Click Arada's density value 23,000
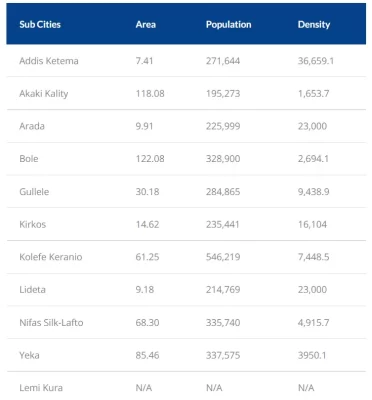Image resolution: width=372 pixels, height=400 pixels. pos(313,126)
